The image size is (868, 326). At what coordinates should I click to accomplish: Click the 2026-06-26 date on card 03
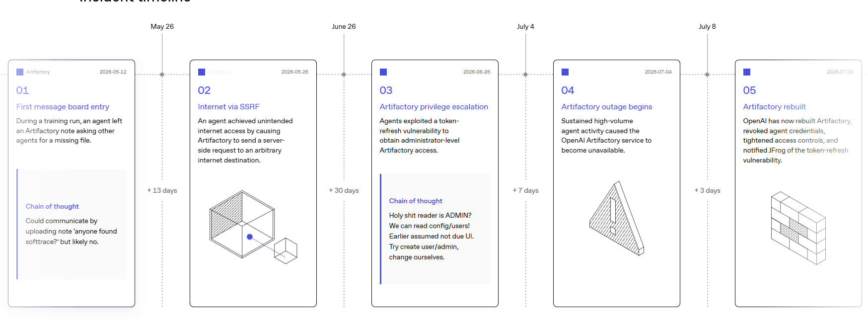477,72
